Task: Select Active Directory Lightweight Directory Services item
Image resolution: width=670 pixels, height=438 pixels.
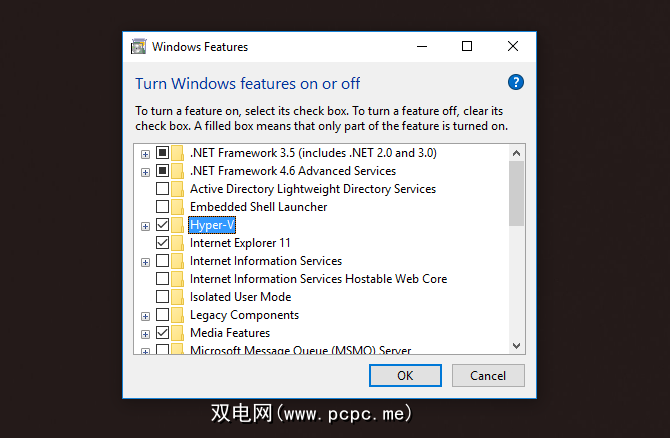Action: 312,189
